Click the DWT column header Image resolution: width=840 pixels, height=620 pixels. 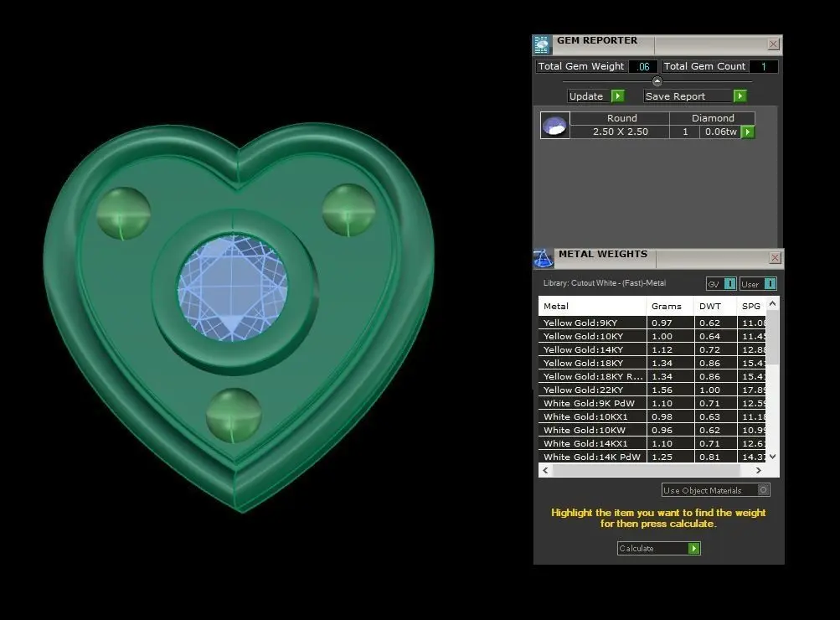[715, 306]
